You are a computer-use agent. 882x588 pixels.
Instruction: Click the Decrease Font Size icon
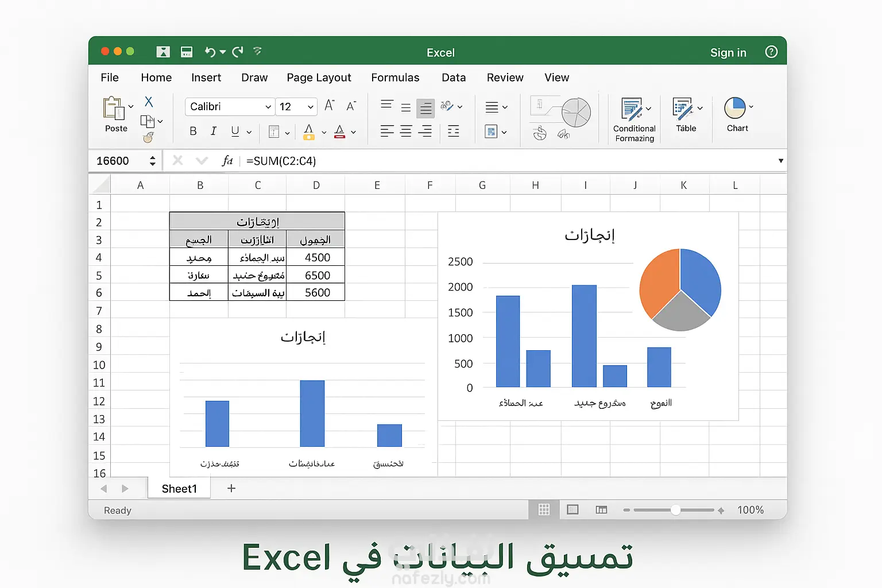(x=351, y=106)
